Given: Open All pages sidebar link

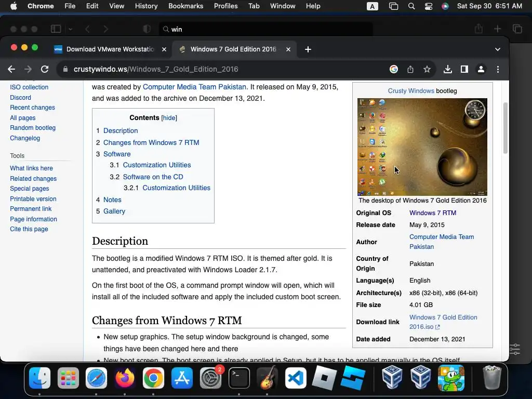Looking at the screenshot, I should [x=23, y=118].
